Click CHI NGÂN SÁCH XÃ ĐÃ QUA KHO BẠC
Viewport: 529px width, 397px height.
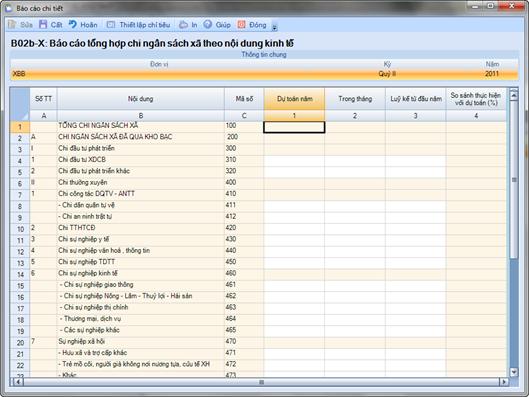115,137
